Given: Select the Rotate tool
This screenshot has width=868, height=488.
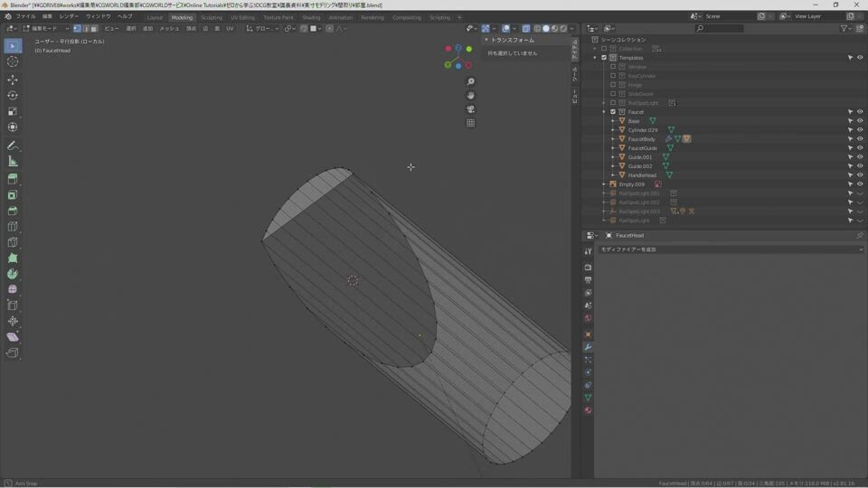Looking at the screenshot, I should [x=13, y=96].
